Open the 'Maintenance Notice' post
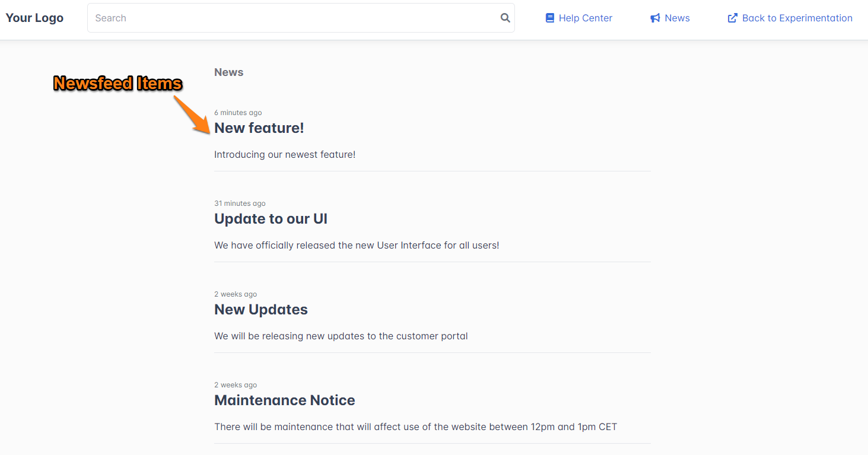Image resolution: width=868 pixels, height=455 pixels. click(284, 400)
